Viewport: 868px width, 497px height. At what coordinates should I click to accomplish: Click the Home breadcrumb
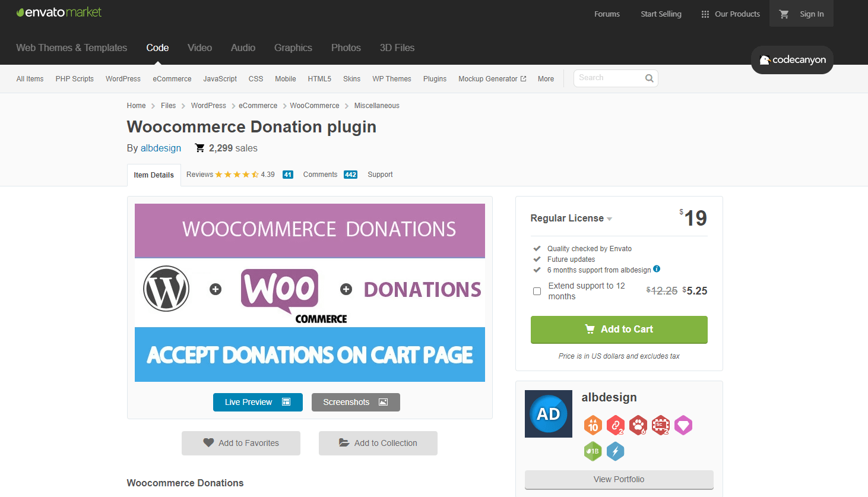coord(136,106)
